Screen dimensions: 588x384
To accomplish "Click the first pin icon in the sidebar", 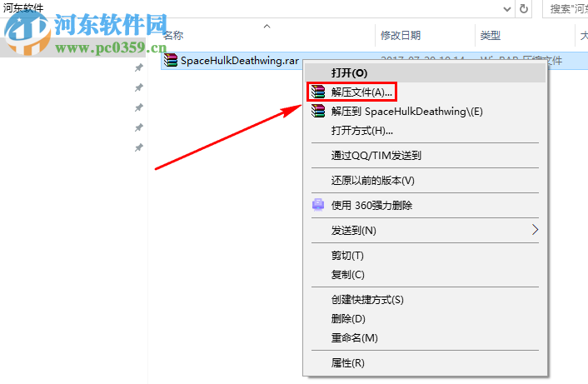I will 139,67.
